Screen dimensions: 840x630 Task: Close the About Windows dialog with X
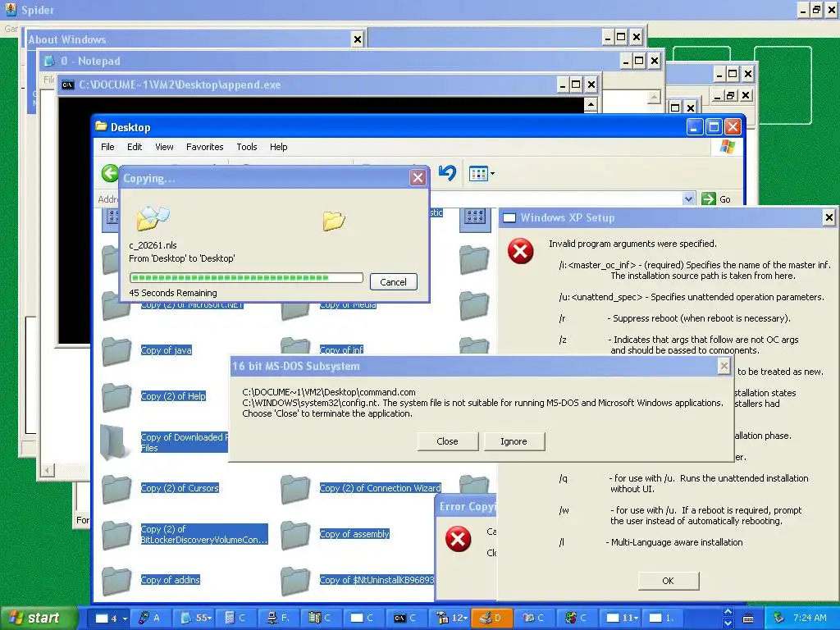(x=358, y=39)
